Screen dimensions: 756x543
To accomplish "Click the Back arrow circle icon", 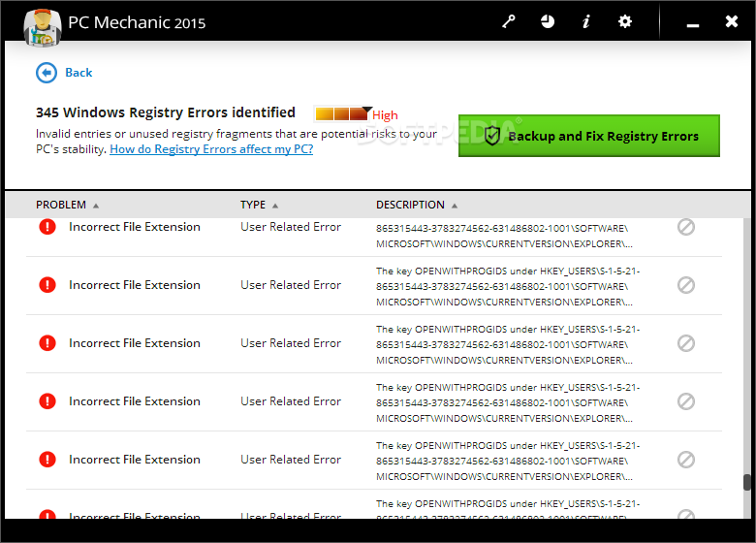I will 47,73.
